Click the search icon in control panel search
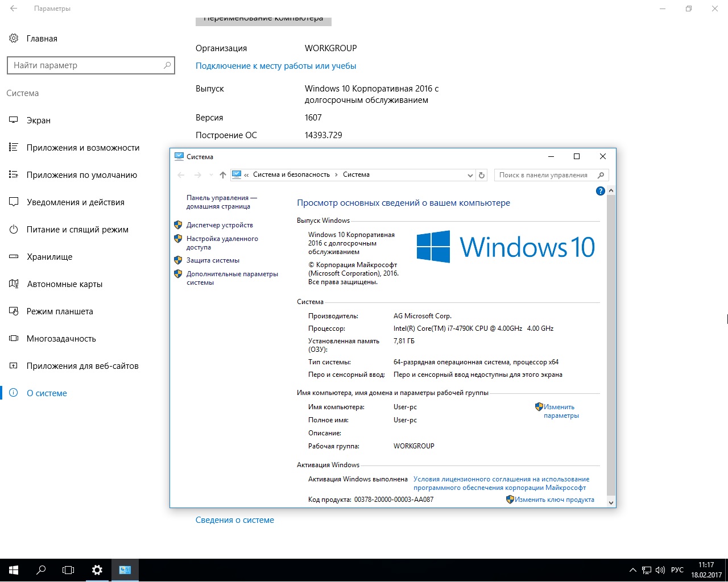The height and width of the screenshot is (582, 728). [x=601, y=175]
